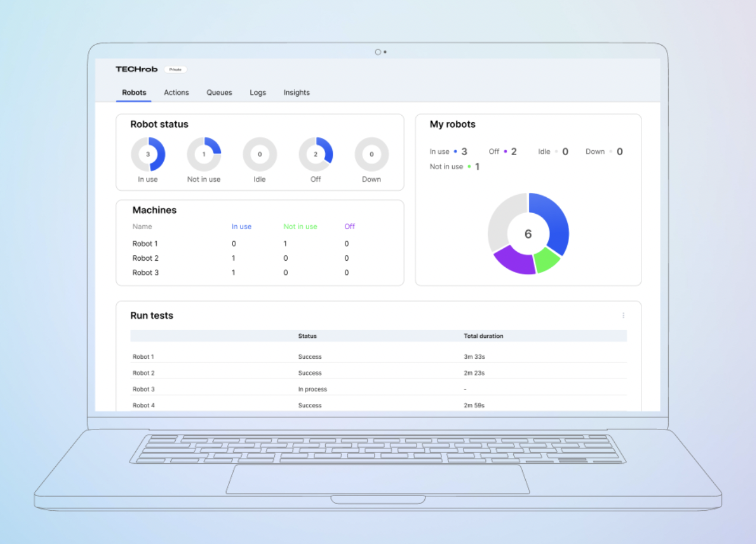This screenshot has height=544, width=756.
Task: Click the TECHrob logo
Action: (136, 69)
